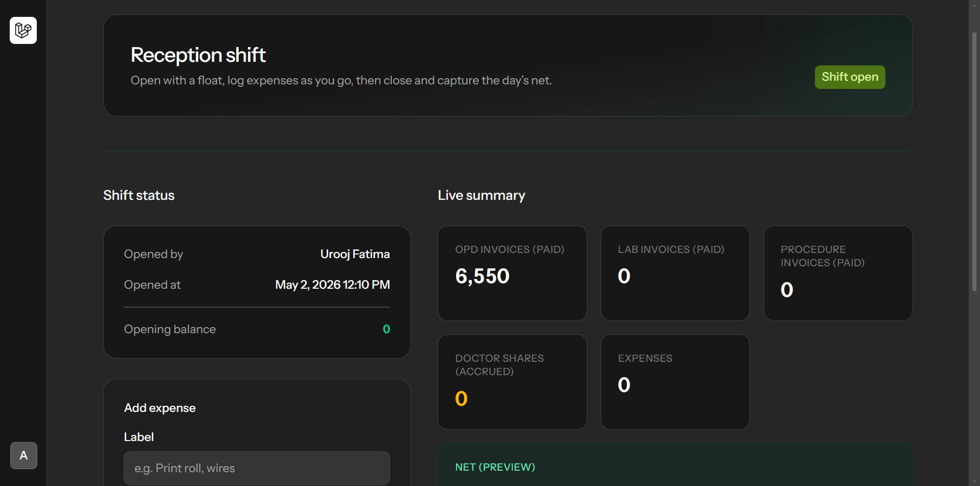Click the 'OPD INVOICES (PAID)' card label
The height and width of the screenshot is (486, 980).
pos(510,249)
